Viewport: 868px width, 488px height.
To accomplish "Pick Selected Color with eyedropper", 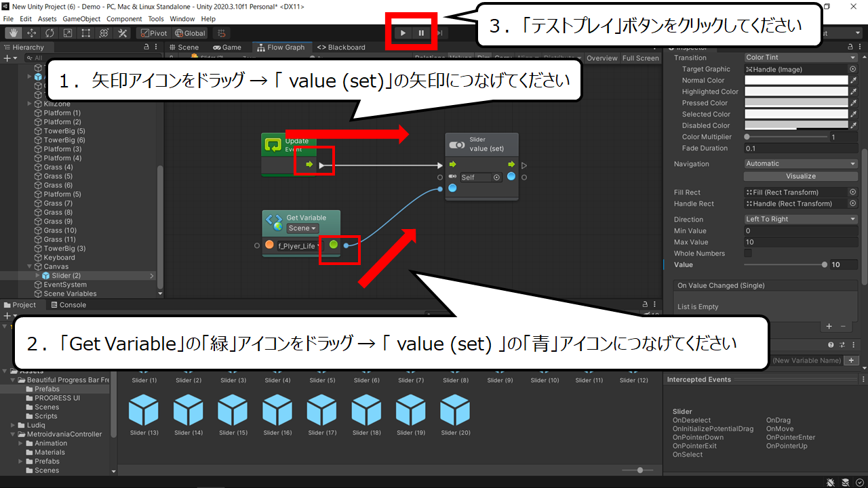I will 853,114.
